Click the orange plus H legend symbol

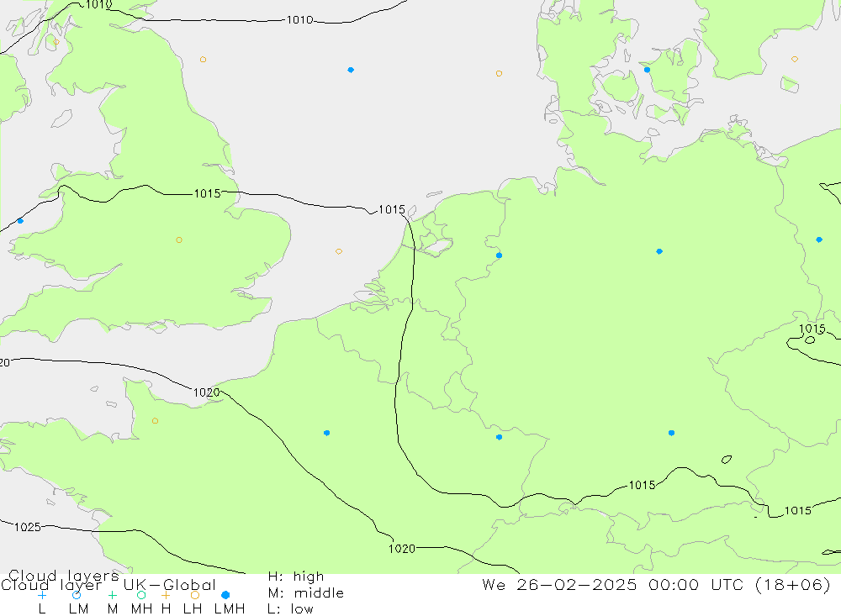(166, 595)
